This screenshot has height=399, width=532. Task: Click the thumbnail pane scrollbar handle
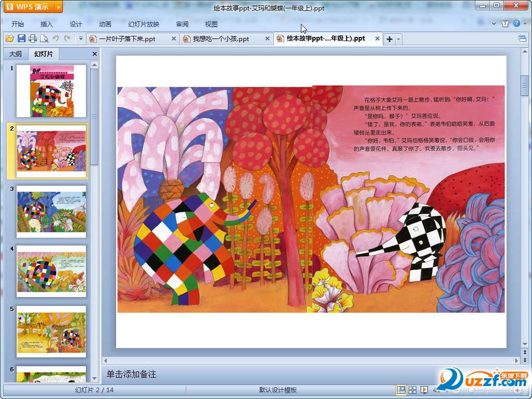click(95, 117)
